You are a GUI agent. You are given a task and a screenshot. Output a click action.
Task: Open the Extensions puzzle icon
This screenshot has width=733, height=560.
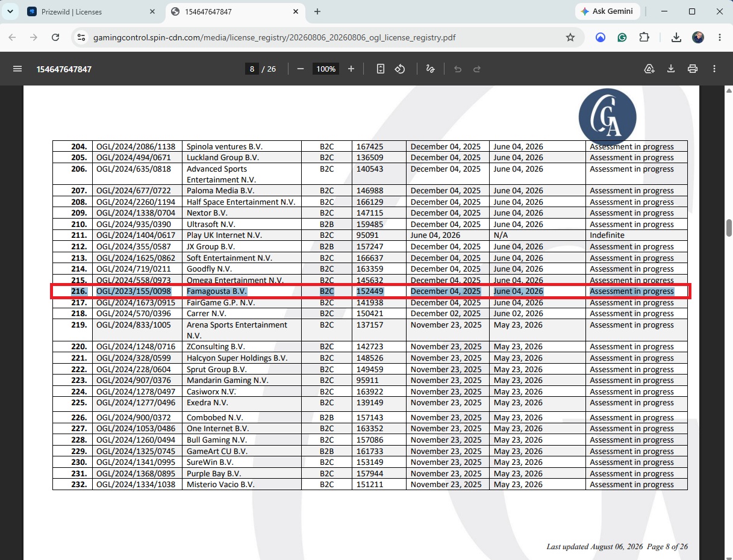pos(644,37)
